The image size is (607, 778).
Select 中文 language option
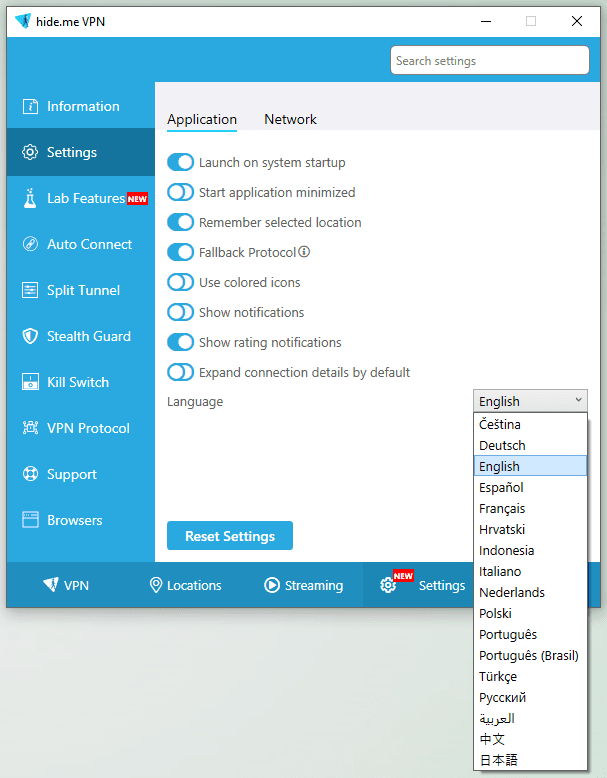(x=530, y=739)
